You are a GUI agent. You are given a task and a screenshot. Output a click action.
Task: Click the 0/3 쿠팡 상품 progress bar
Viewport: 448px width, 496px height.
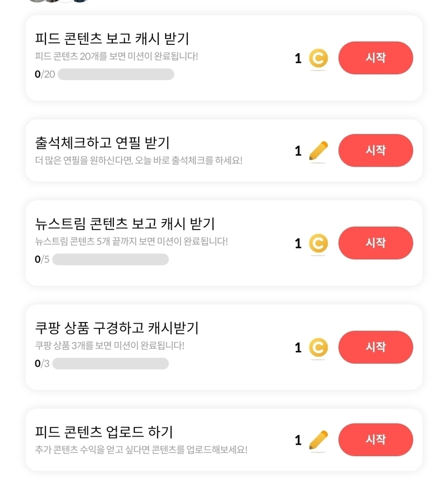[110, 364]
